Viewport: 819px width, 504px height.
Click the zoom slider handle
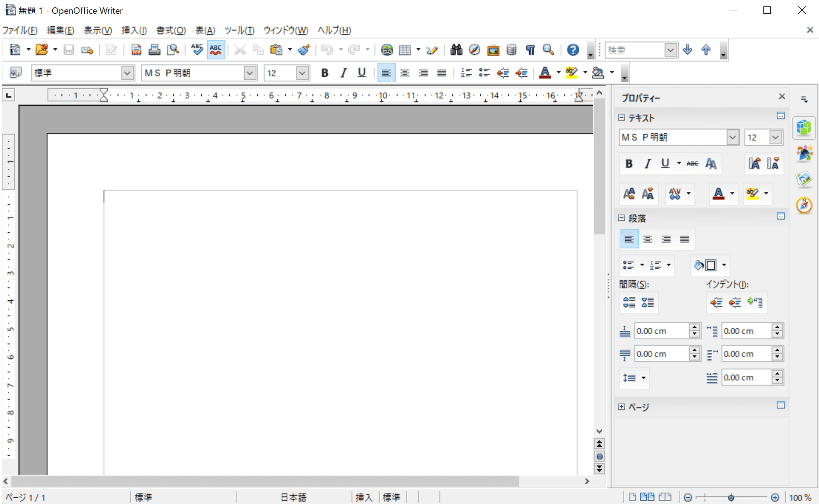pos(731,498)
